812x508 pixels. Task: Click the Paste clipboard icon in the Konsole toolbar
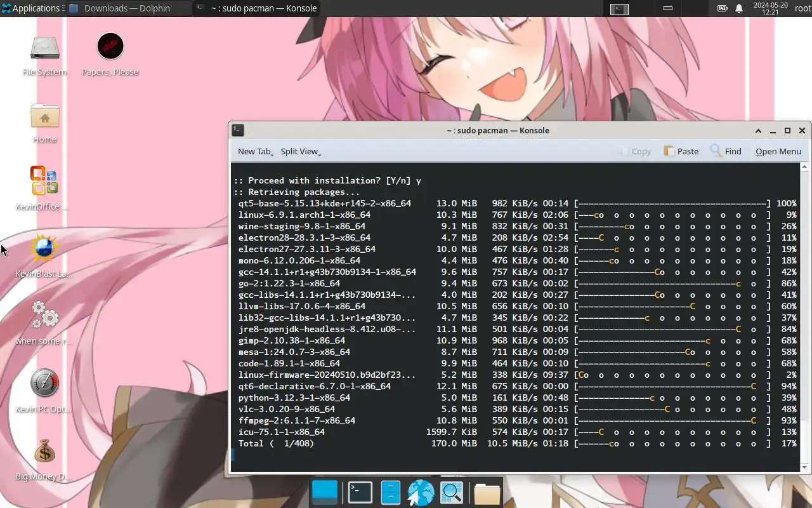point(669,151)
